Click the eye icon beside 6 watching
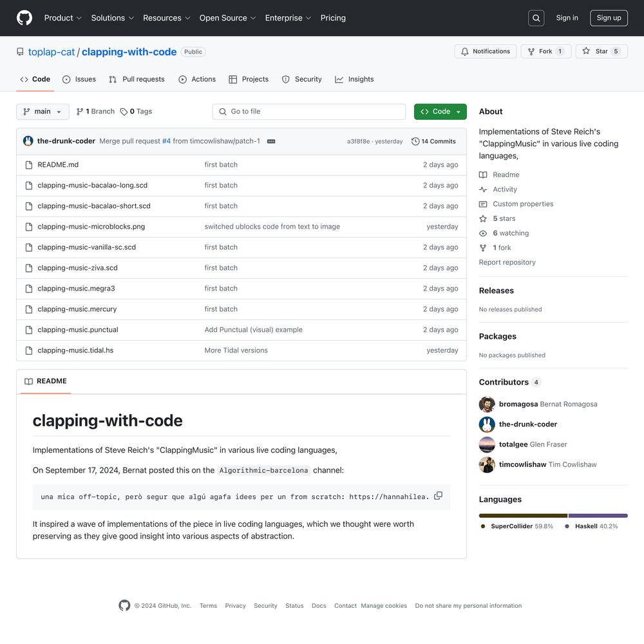The image size is (644, 644). (483, 233)
